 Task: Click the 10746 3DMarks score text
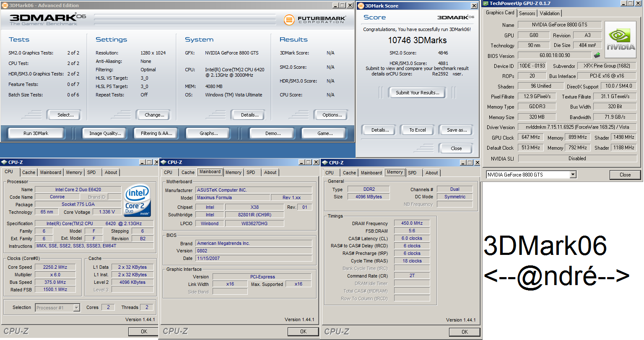(x=417, y=40)
